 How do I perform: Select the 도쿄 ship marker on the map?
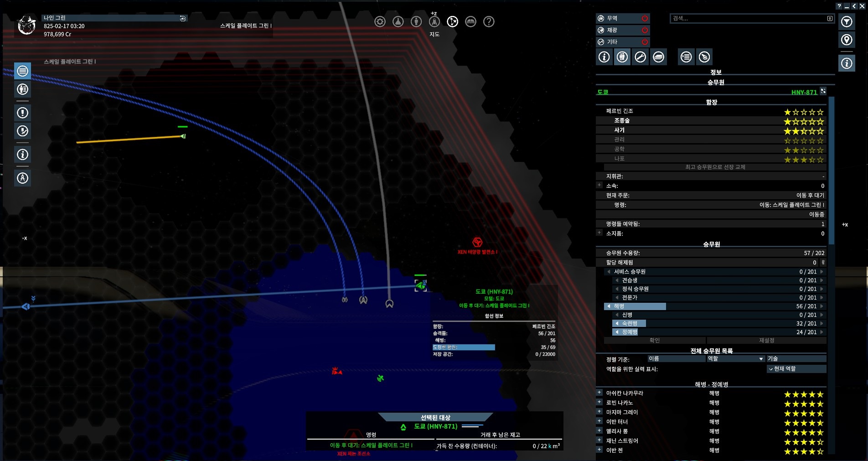click(420, 285)
